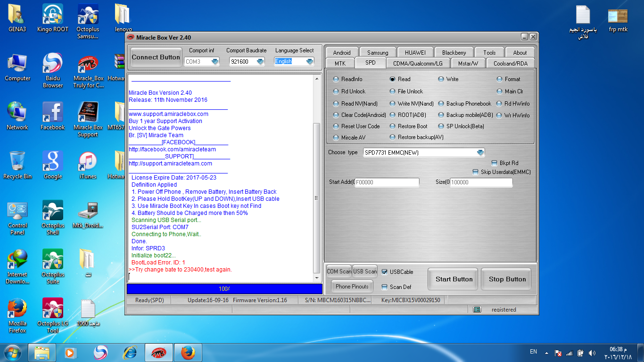Open Mozilla Firefox desktop shortcut
644x362 pixels.
[x=17, y=315]
